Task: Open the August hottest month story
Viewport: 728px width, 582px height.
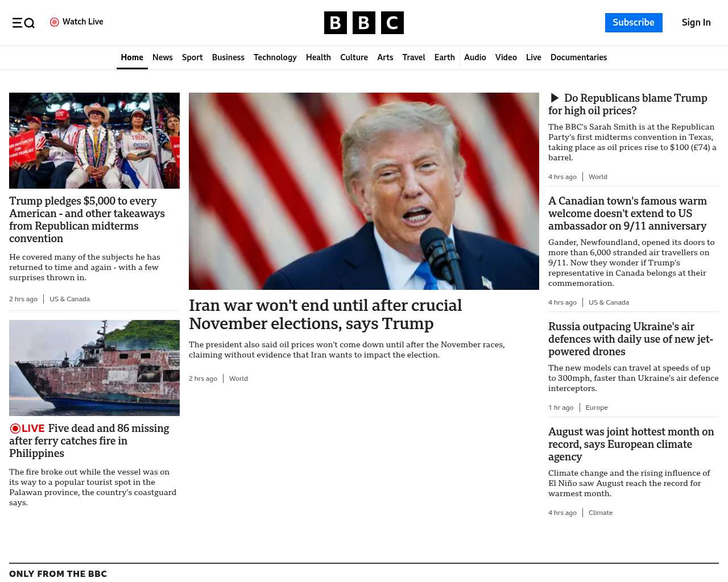Action: 631,444
